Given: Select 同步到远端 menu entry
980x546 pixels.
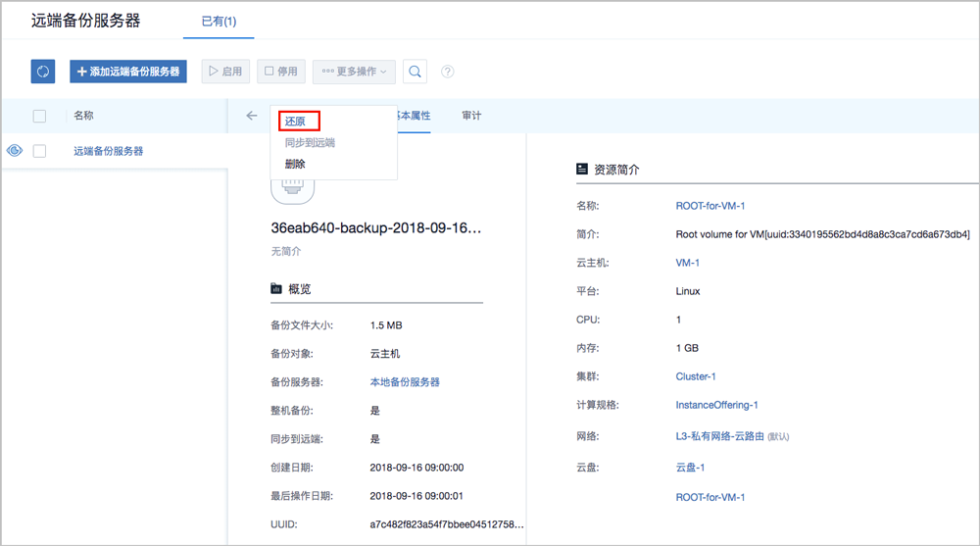Looking at the screenshot, I should [x=310, y=142].
